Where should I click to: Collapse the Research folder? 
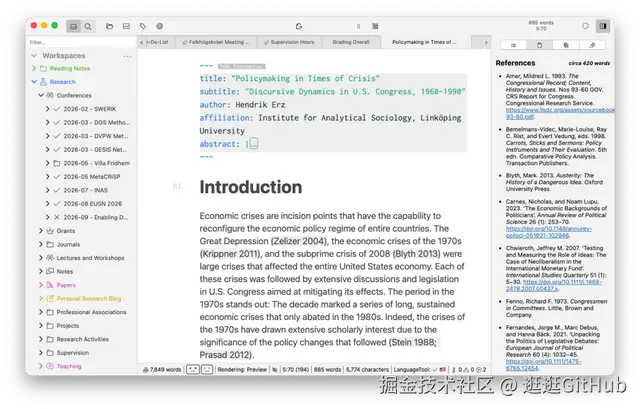tap(34, 82)
